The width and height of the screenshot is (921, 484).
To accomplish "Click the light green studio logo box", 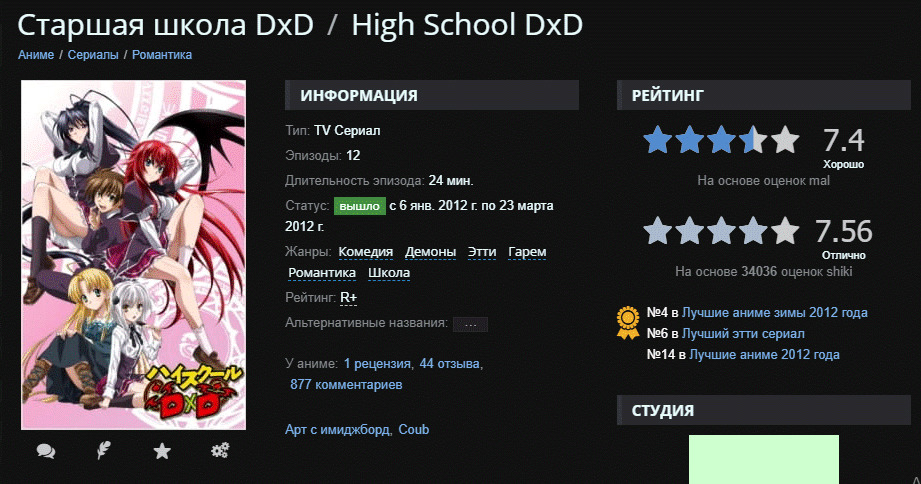I will click(x=764, y=459).
